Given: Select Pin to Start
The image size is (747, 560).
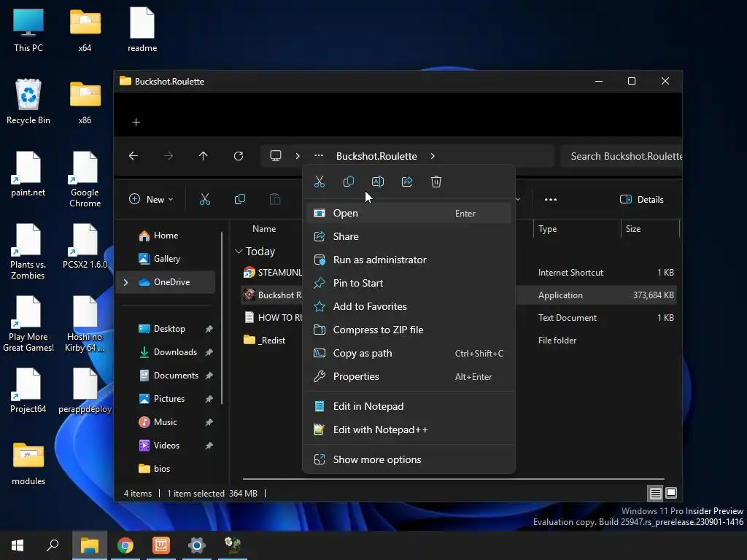Looking at the screenshot, I should tap(409, 284).
